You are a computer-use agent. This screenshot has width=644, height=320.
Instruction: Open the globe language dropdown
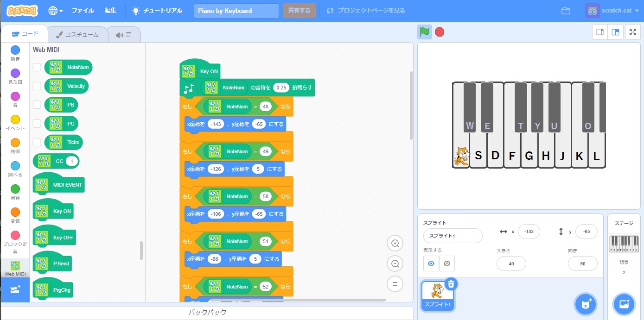(x=56, y=11)
